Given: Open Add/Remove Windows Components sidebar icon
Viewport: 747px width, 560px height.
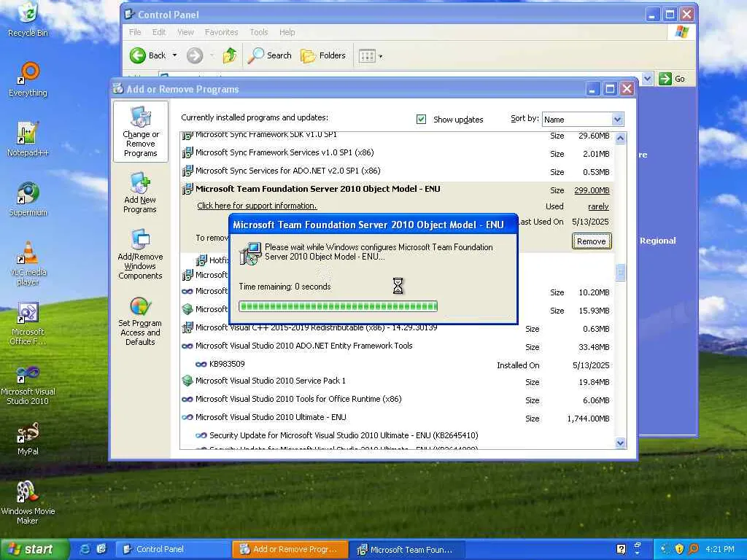Looking at the screenshot, I should tap(141, 254).
